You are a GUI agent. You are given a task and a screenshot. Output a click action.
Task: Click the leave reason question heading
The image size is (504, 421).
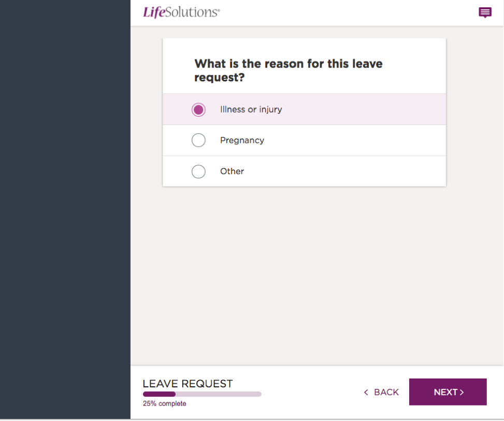pyautogui.click(x=289, y=70)
